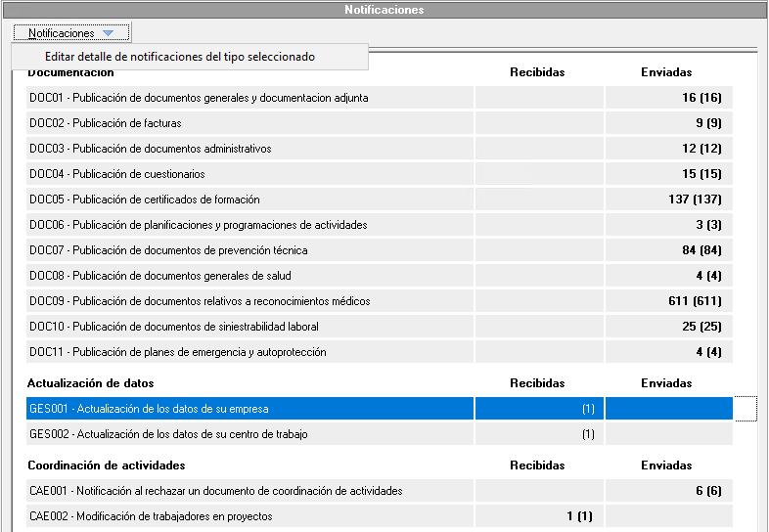The width and height of the screenshot is (769, 532).
Task: Click the Enviadas header under Actualización de datos
Action: (x=666, y=383)
